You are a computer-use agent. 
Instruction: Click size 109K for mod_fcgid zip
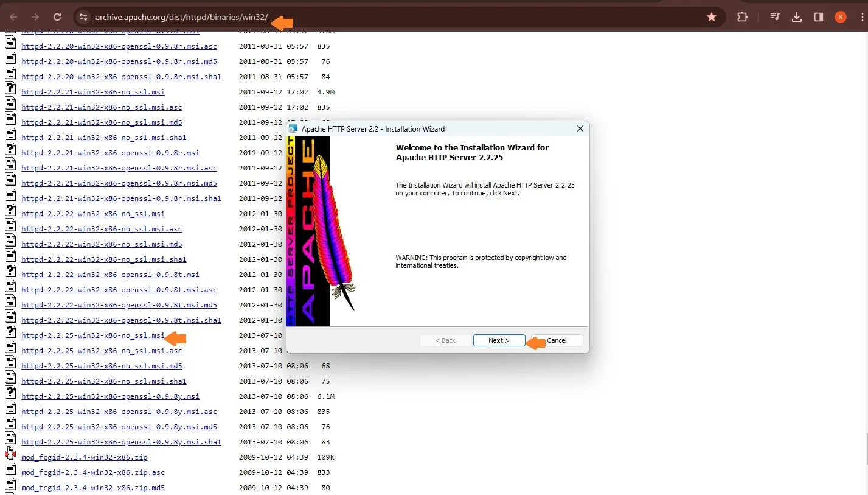[x=325, y=457]
